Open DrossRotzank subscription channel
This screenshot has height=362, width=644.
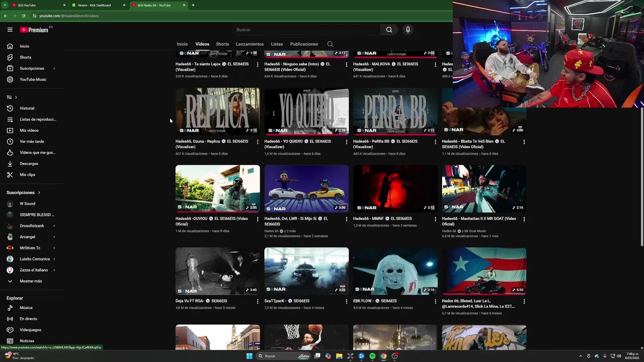coord(32,226)
